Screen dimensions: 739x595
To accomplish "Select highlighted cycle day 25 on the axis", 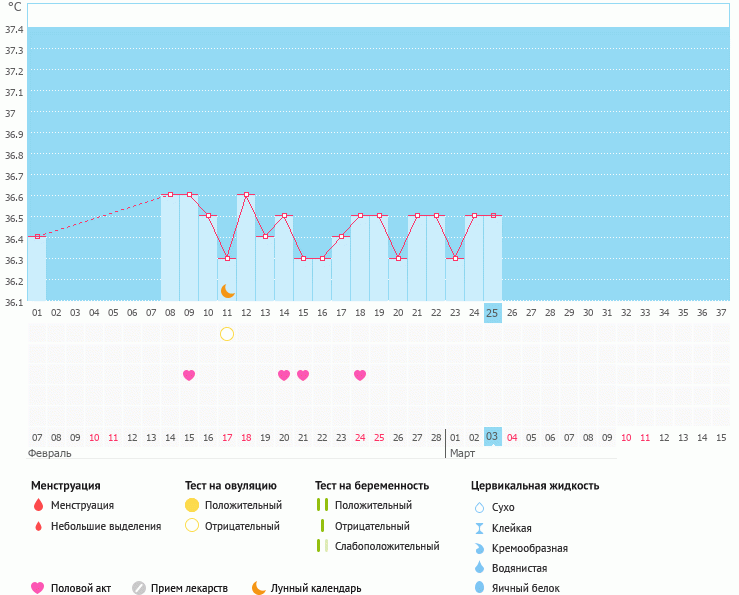I will coord(492,313).
